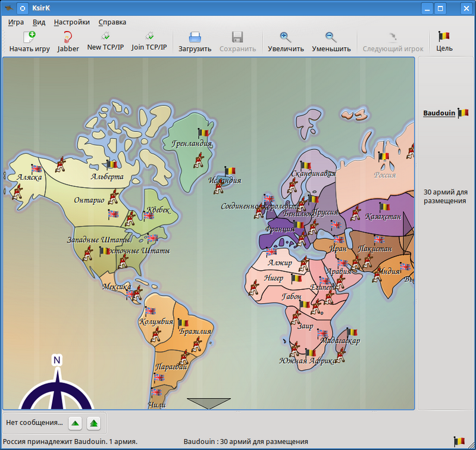
Task: Select the Индия territory label
Action: point(389,271)
